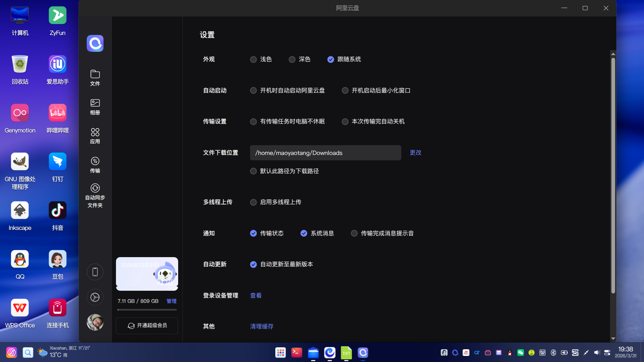Select the 浅色 light appearance option
644x362 pixels.
pos(261,59)
